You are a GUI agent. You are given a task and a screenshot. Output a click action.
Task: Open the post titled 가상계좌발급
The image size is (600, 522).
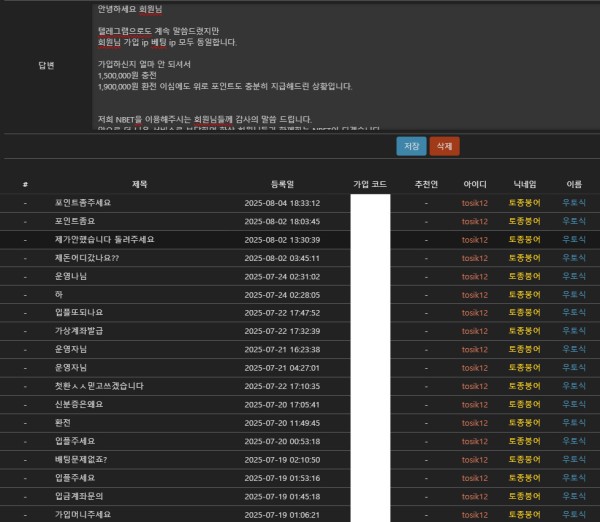(x=79, y=331)
